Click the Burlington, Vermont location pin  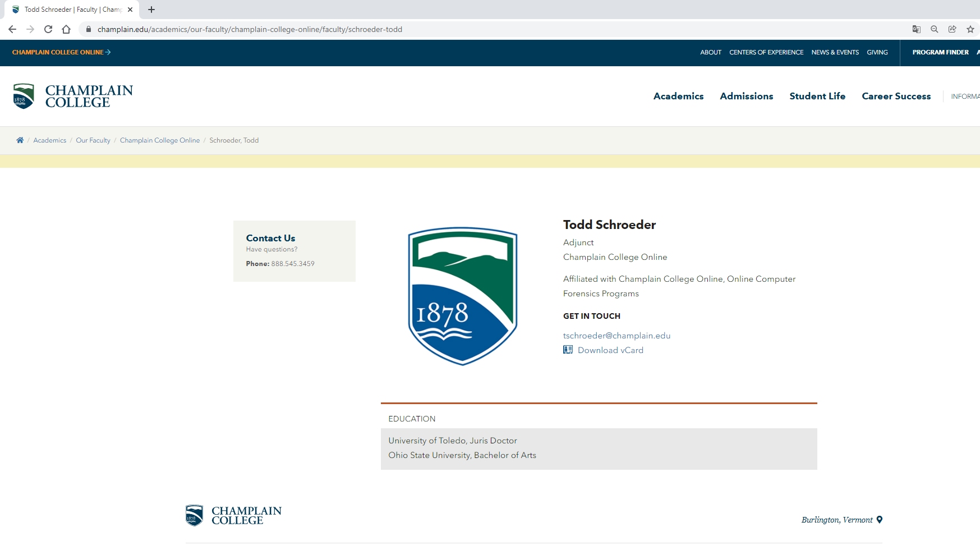tap(880, 520)
